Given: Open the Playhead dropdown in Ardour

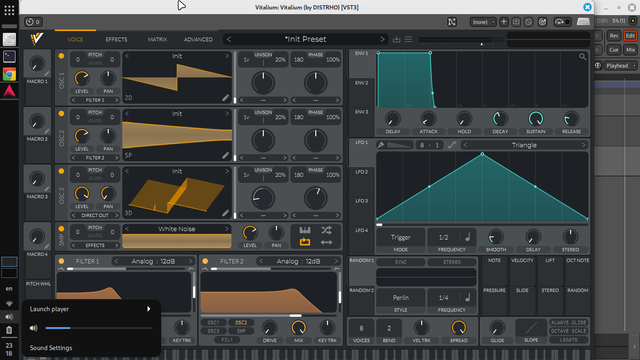Looking at the screenshot, I should (621, 65).
